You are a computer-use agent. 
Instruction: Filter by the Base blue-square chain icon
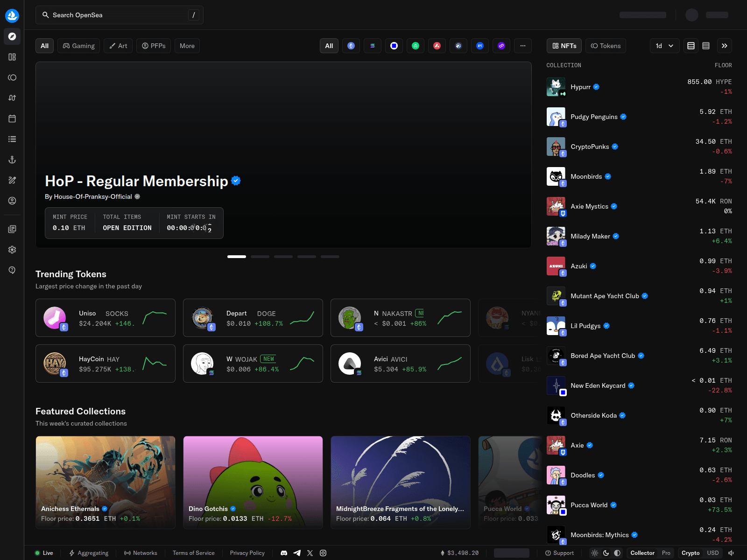click(394, 46)
